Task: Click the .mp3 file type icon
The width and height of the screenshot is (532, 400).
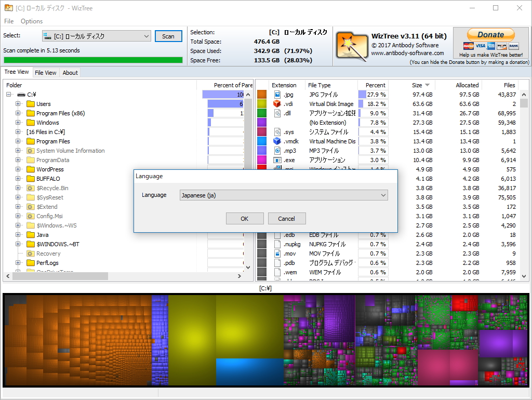Action: click(277, 151)
